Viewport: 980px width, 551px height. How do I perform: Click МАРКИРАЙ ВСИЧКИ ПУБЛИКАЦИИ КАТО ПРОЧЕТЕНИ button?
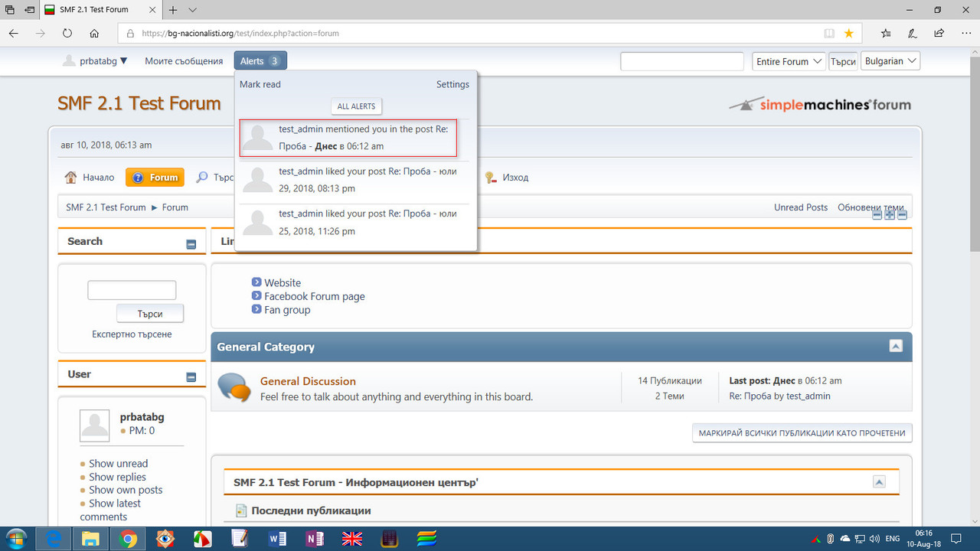[802, 433]
